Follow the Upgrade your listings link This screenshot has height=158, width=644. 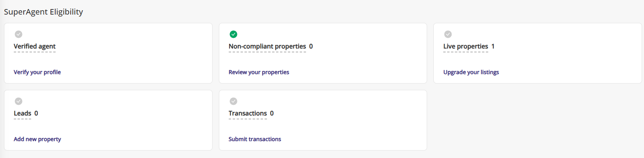tap(471, 72)
